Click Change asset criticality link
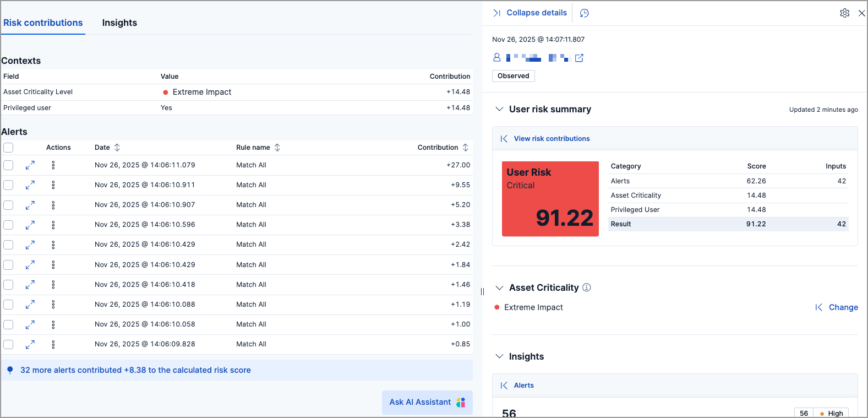 (x=843, y=307)
